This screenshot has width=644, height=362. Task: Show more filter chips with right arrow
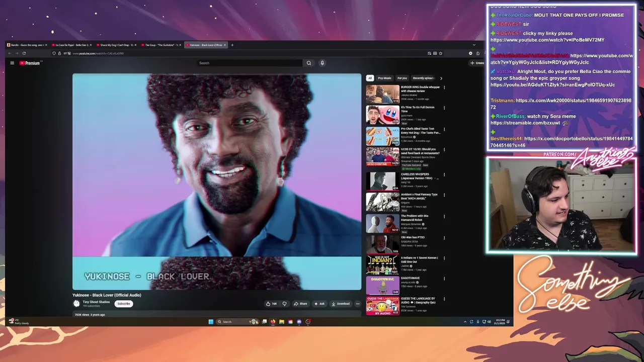point(441,78)
